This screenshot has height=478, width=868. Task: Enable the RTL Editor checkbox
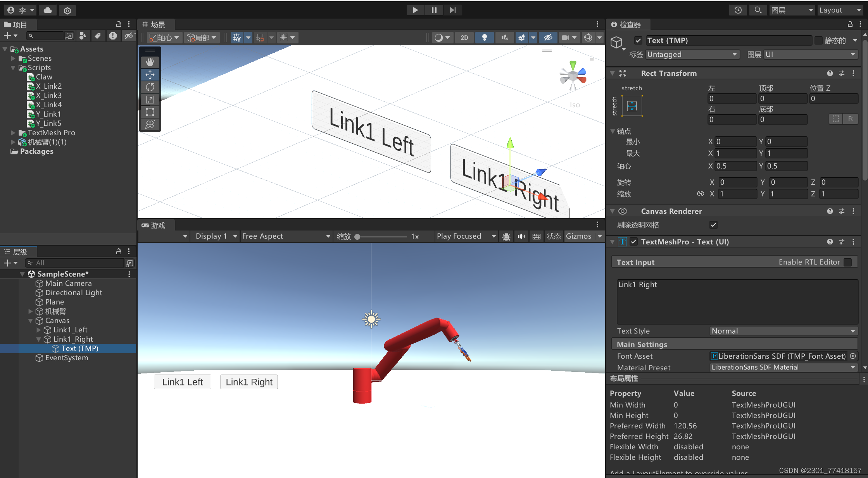pyautogui.click(x=847, y=262)
